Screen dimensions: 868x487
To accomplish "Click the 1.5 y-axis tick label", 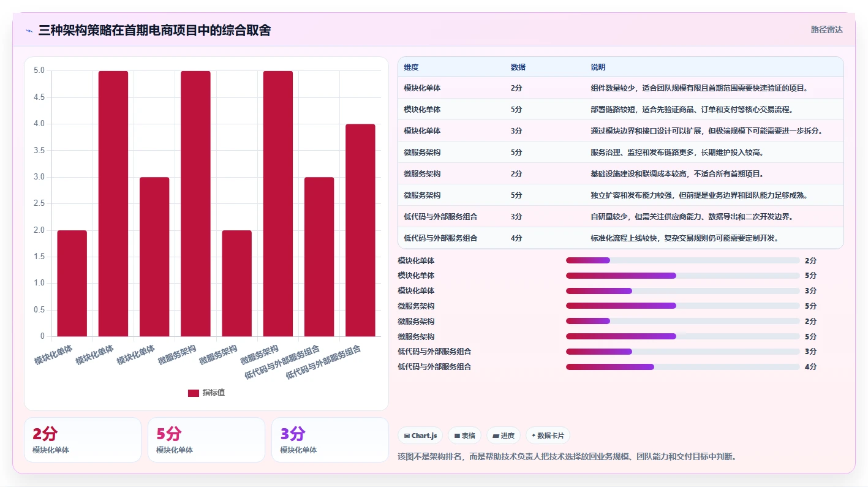I will click(39, 257).
